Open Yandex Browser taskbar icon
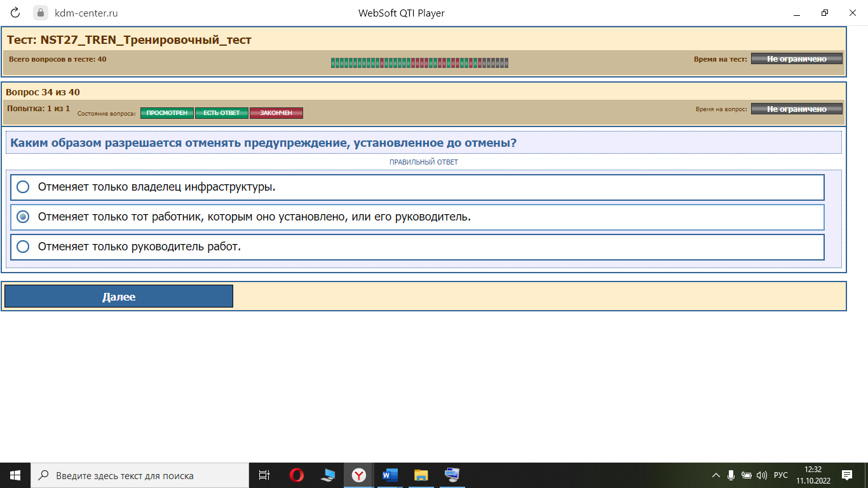The image size is (868, 488). point(359,475)
